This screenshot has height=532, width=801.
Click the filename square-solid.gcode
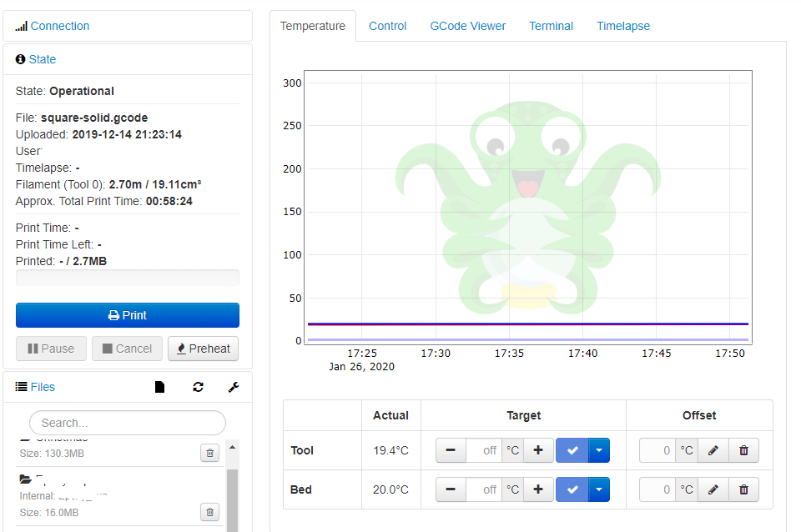[x=94, y=118]
